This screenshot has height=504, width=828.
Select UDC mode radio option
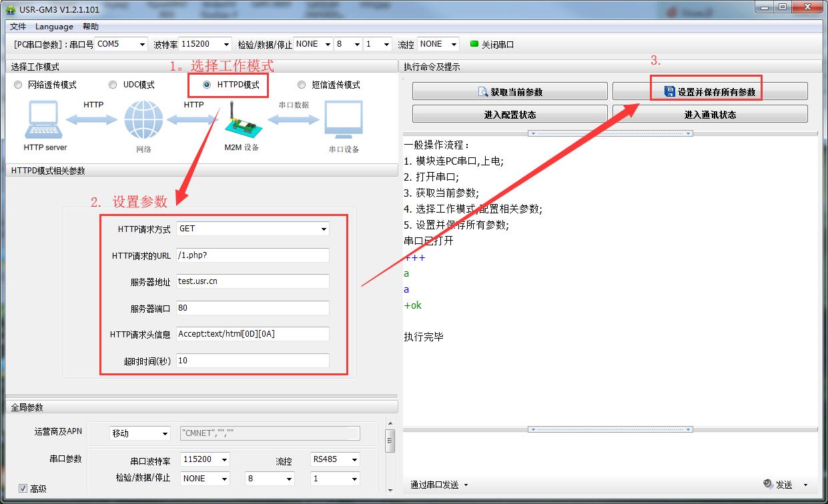coord(113,85)
